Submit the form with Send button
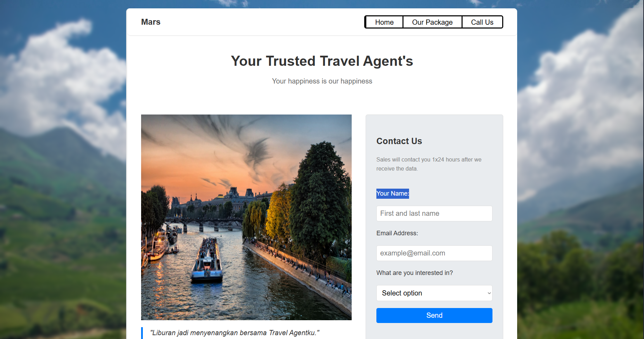This screenshot has width=644, height=339. click(434, 315)
